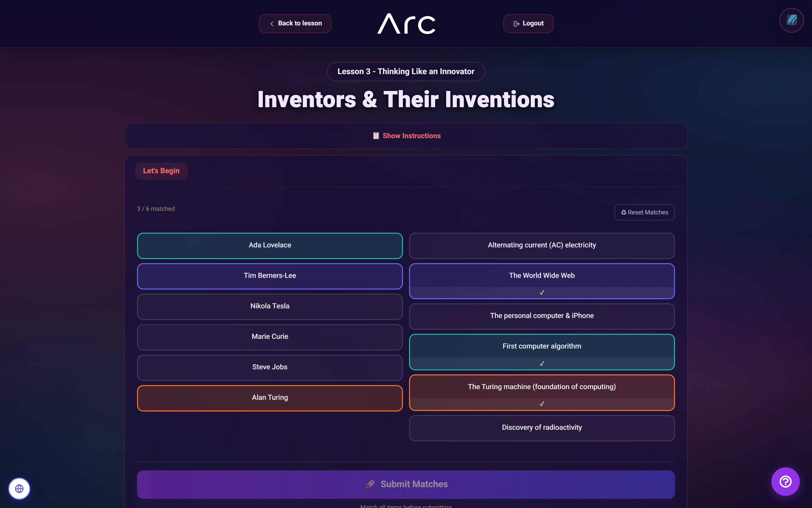This screenshot has width=812, height=508.
Task: Click the checkmark under First computer algorithm
Action: [542, 363]
